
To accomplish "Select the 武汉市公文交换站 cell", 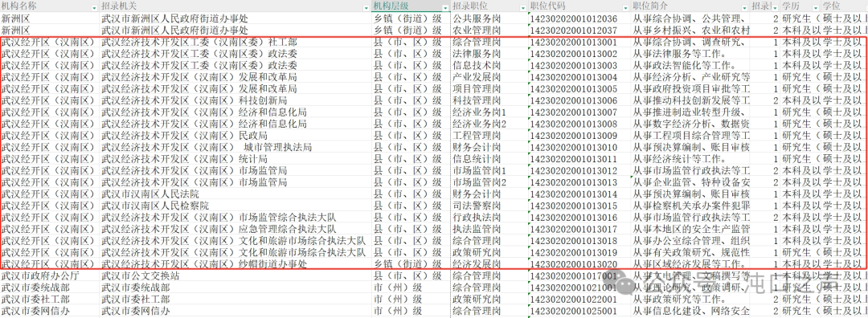I will coord(235,275).
